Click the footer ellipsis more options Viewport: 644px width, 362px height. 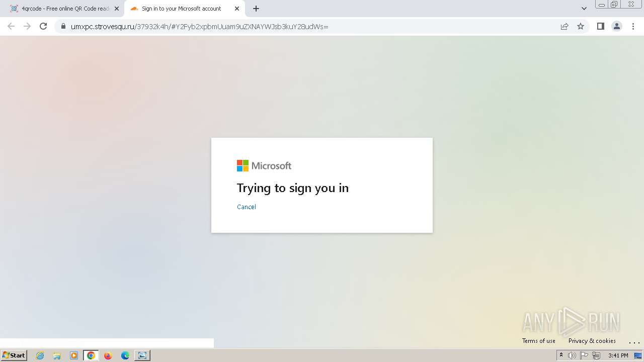[634, 342]
